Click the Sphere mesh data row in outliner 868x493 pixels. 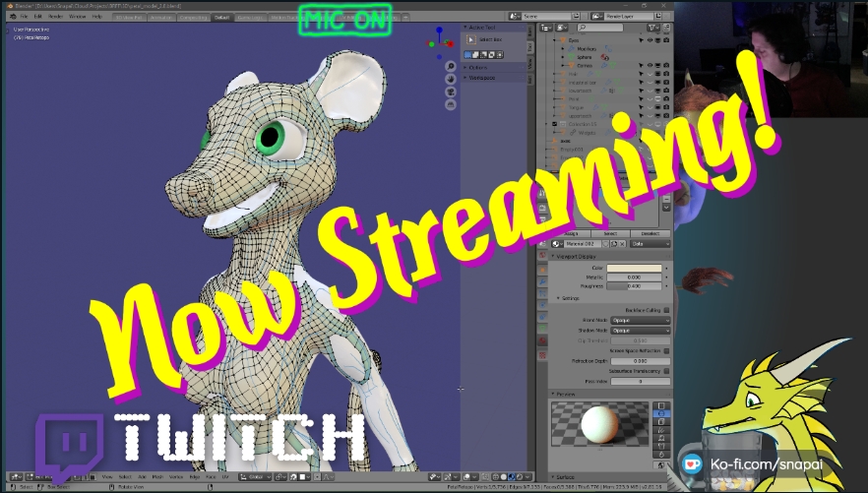585,57
